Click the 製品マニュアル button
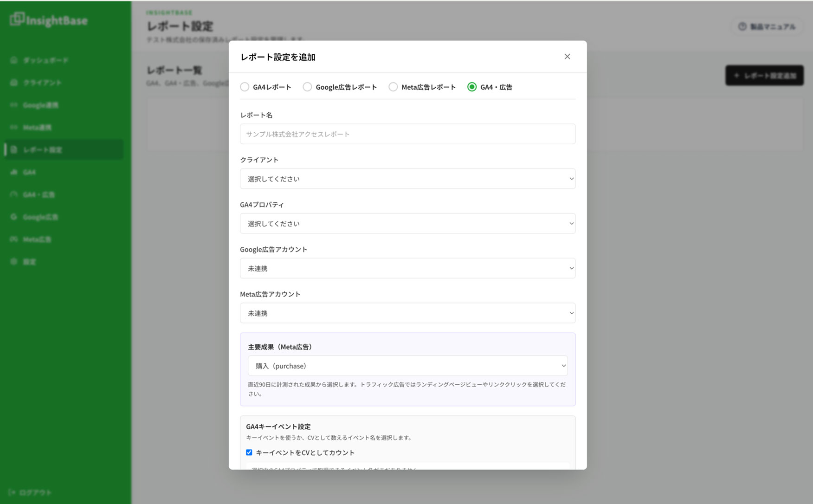This screenshot has width=813, height=504. [x=767, y=26]
